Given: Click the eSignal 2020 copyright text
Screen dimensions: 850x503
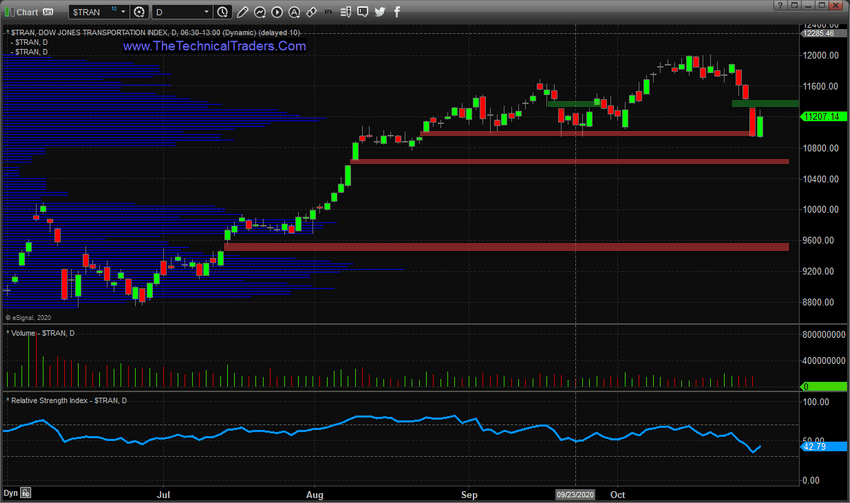Looking at the screenshot, I should pyautogui.click(x=28, y=318).
